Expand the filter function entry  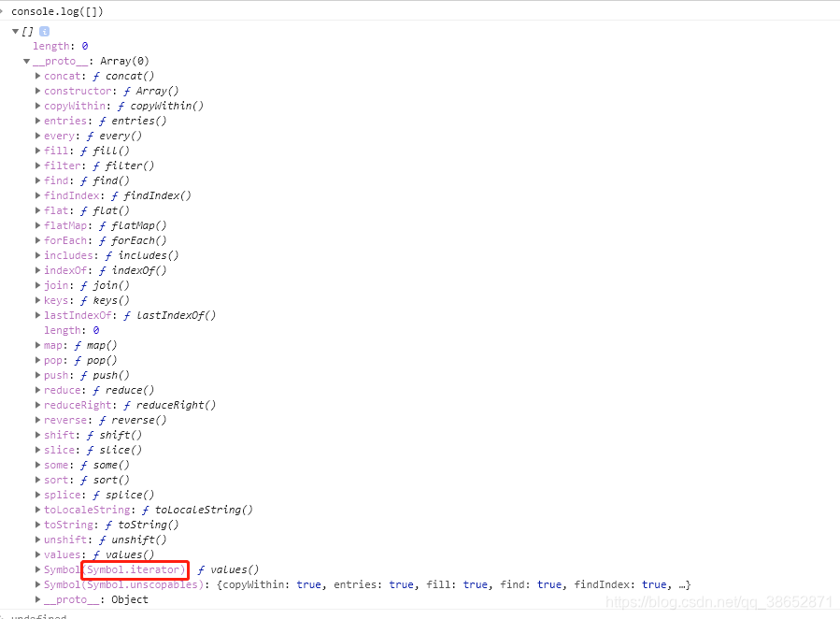coord(38,166)
